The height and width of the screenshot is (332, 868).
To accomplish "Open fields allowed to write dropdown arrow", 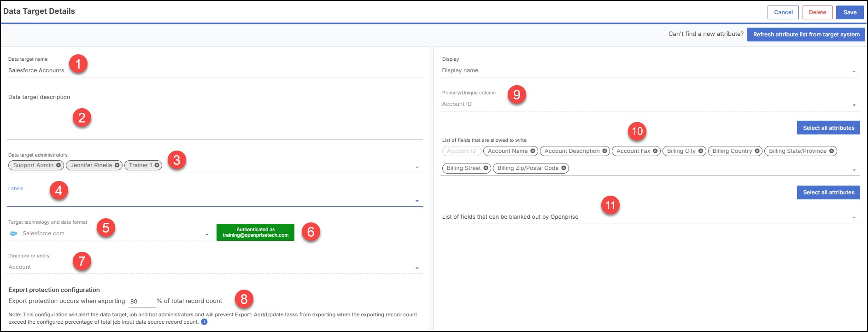I will pos(854,170).
